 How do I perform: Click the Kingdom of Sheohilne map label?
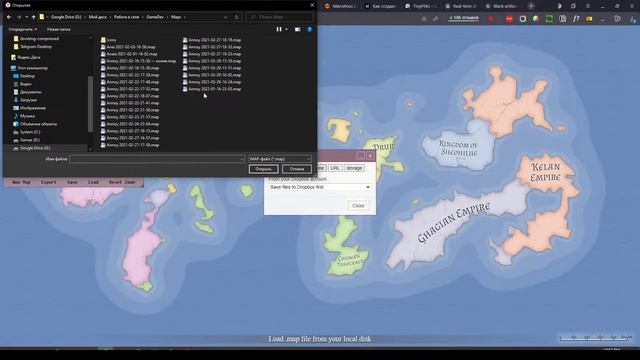pyautogui.click(x=459, y=148)
